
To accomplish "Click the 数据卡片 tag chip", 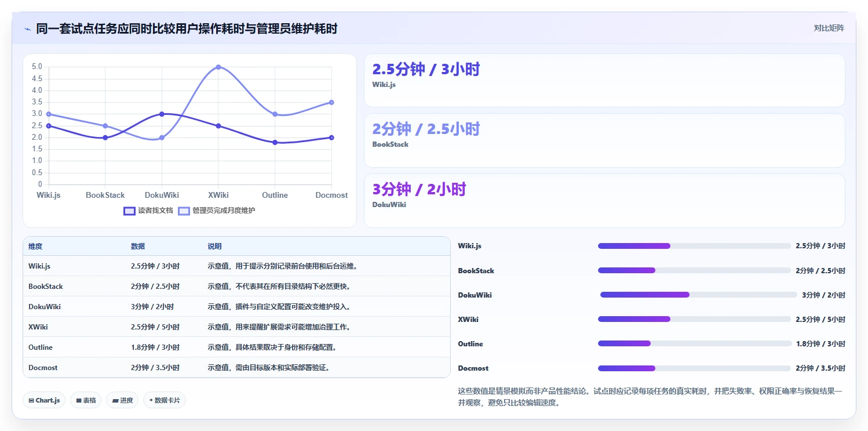I will pyautogui.click(x=165, y=400).
